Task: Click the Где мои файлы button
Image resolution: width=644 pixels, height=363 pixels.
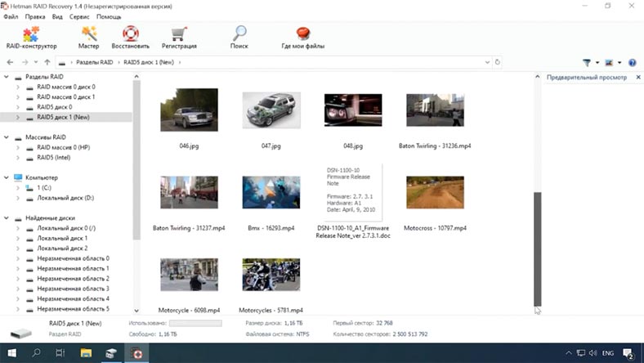Action: coord(302,38)
